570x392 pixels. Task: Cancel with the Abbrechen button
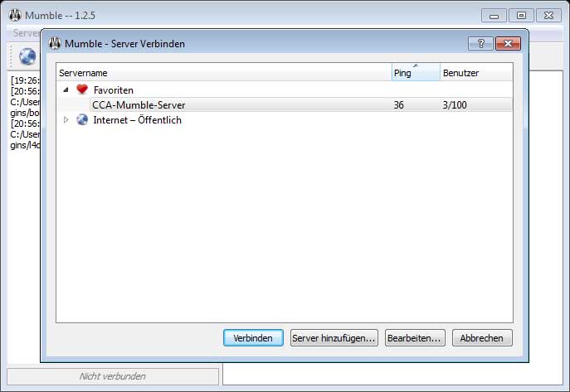tap(482, 338)
